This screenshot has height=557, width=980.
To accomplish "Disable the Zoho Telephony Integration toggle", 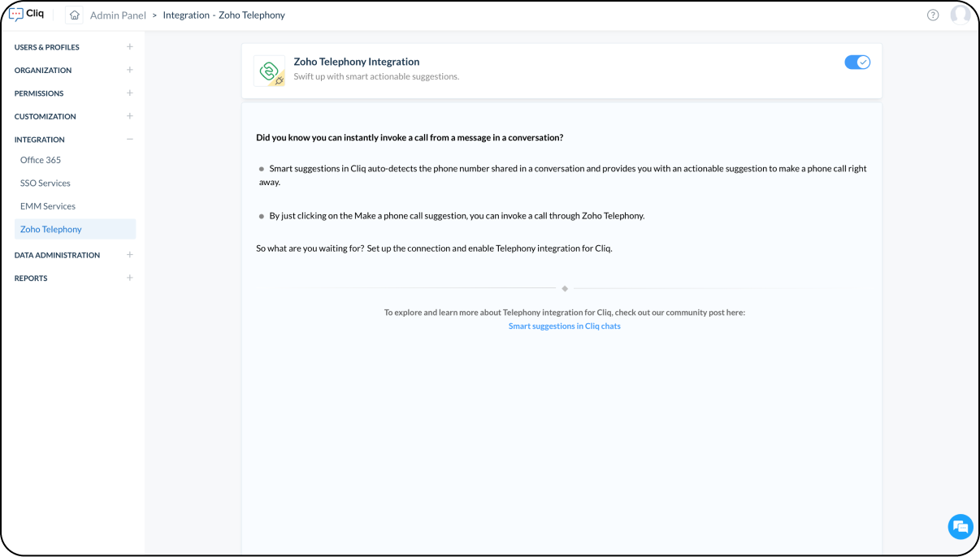I will click(x=857, y=62).
